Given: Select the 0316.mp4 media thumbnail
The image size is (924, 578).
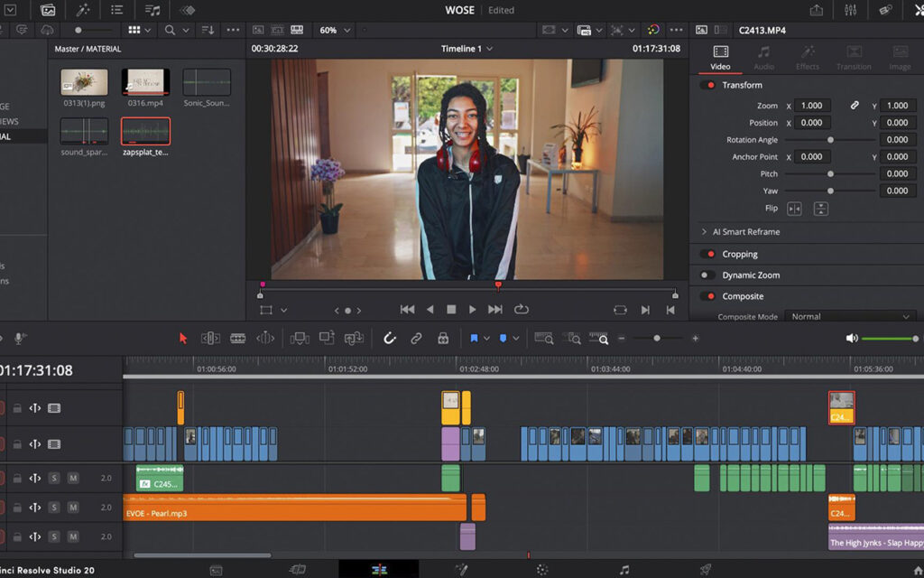Looking at the screenshot, I should tap(145, 82).
